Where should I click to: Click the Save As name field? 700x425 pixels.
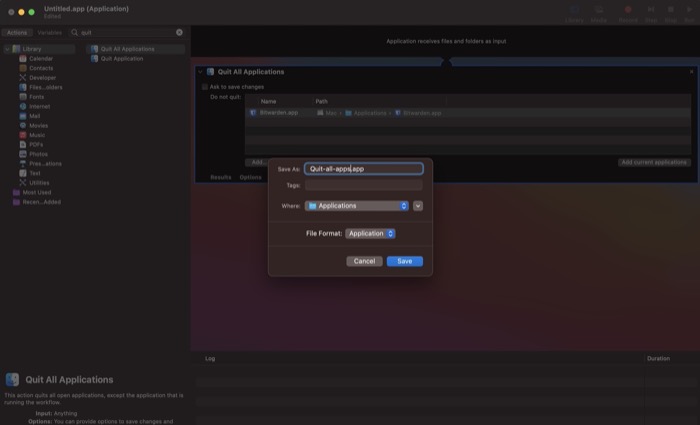coord(364,169)
